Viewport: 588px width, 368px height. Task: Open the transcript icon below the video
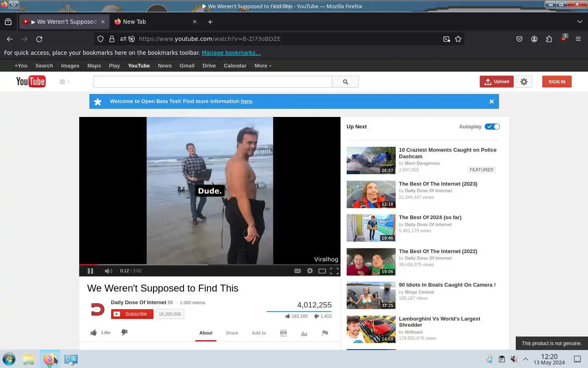point(283,333)
